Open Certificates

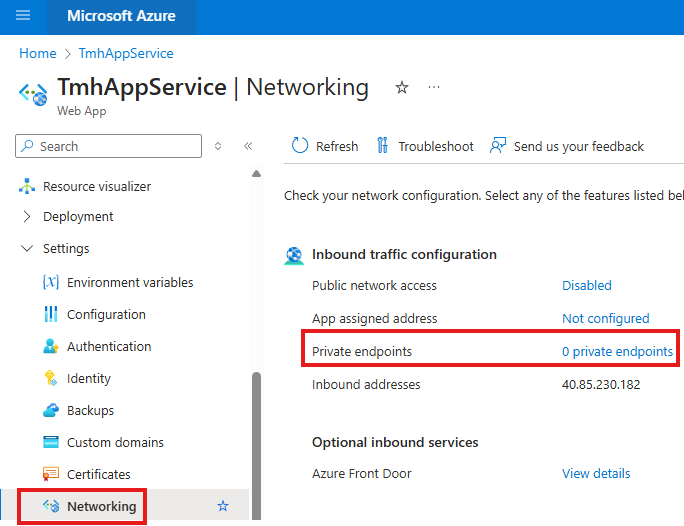click(x=99, y=474)
